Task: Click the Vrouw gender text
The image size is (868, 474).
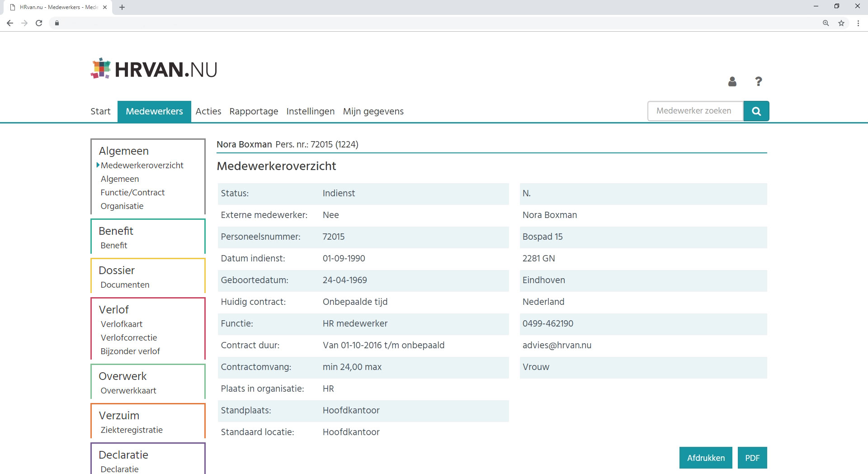Action: coord(536,367)
